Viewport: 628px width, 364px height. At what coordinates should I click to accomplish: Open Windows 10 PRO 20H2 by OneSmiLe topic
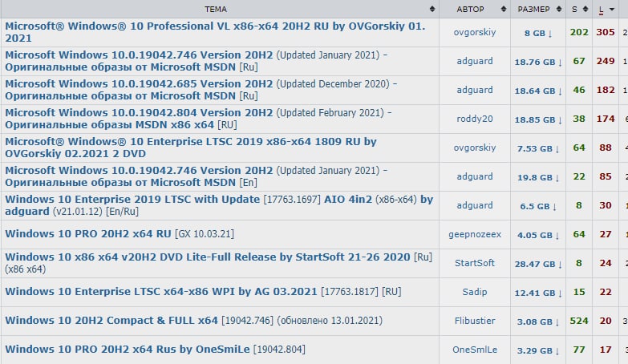pyautogui.click(x=155, y=350)
